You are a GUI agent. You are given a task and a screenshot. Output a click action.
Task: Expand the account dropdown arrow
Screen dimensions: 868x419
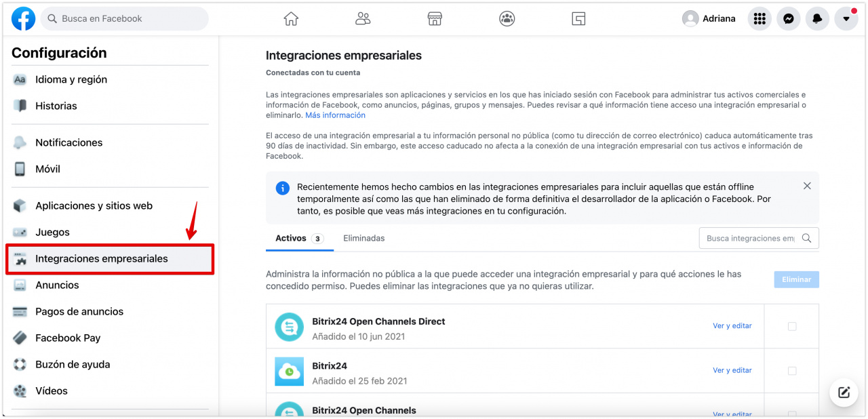click(x=846, y=19)
